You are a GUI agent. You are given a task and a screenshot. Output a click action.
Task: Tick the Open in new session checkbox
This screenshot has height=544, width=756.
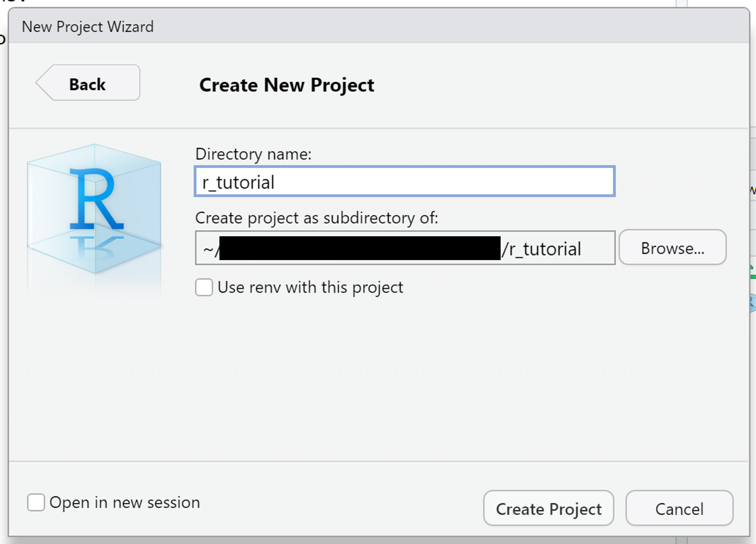[x=36, y=502]
